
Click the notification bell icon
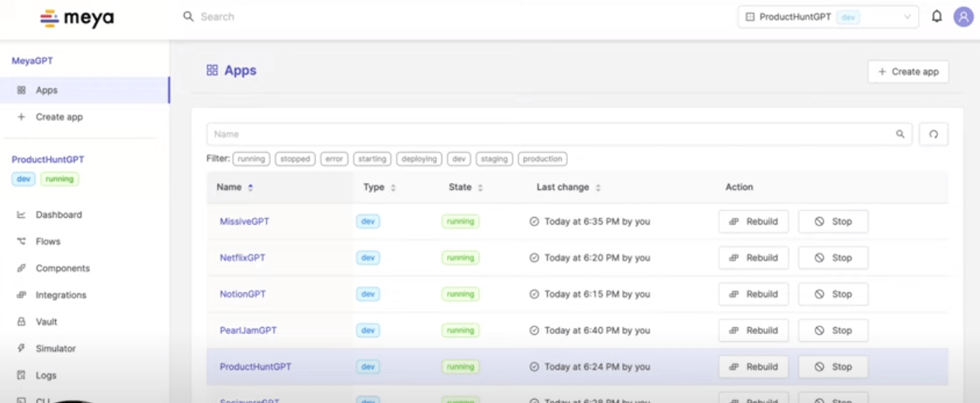pyautogui.click(x=937, y=16)
